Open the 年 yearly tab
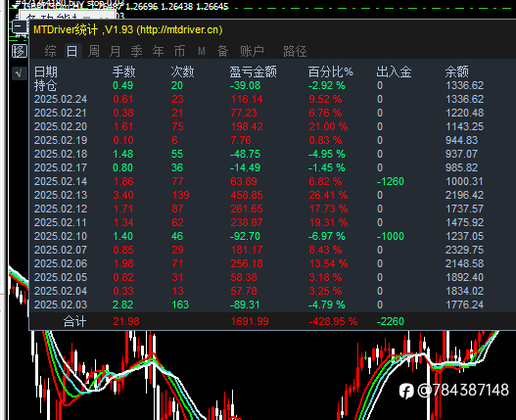 tap(158, 51)
